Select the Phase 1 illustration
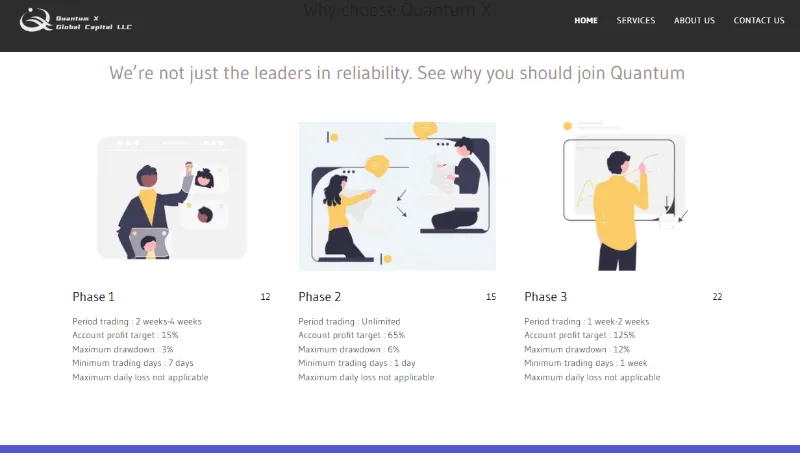The height and width of the screenshot is (453, 800). 172,197
